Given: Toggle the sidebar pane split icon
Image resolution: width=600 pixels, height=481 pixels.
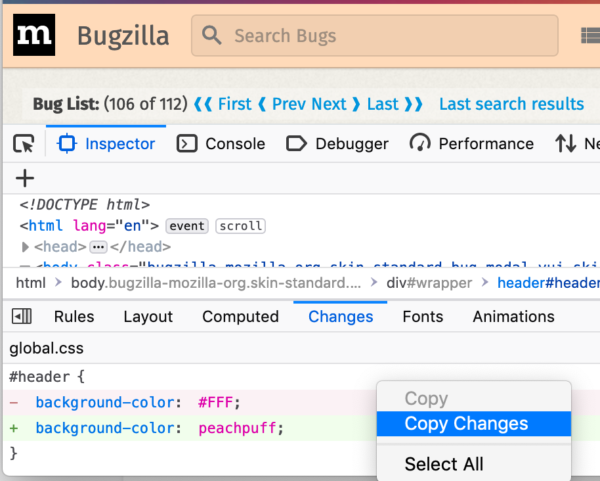Looking at the screenshot, I should coord(21,317).
